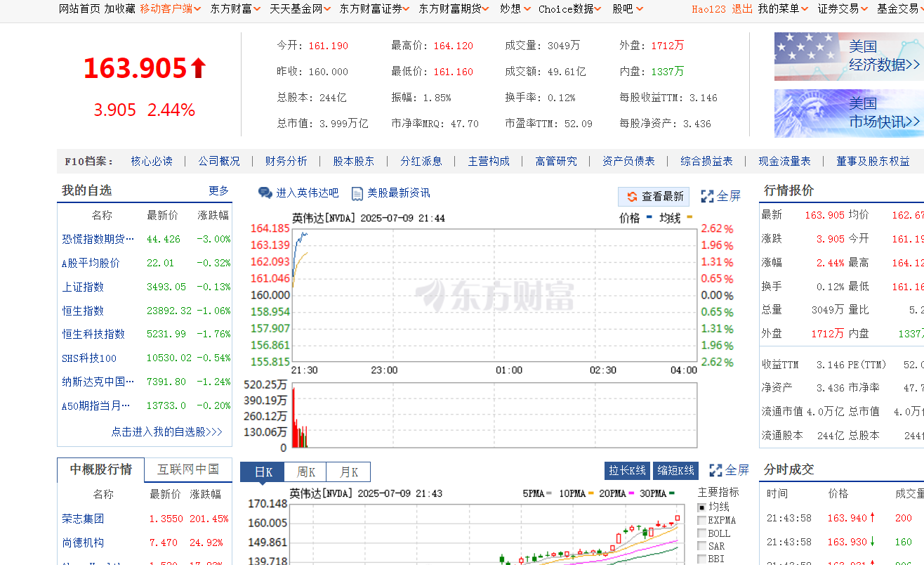Viewport: 924px width, 565px height.
Task: Click the refresh icon in 查看最新
Action: point(632,197)
